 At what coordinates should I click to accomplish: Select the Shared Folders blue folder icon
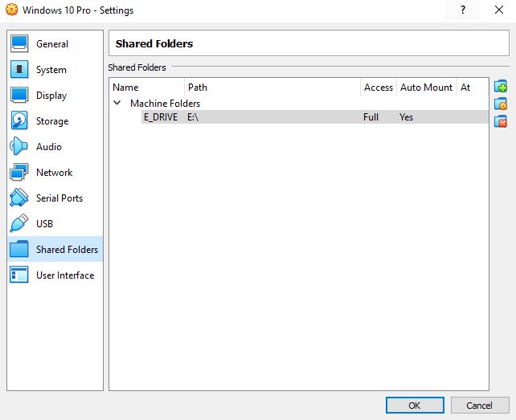click(x=19, y=249)
